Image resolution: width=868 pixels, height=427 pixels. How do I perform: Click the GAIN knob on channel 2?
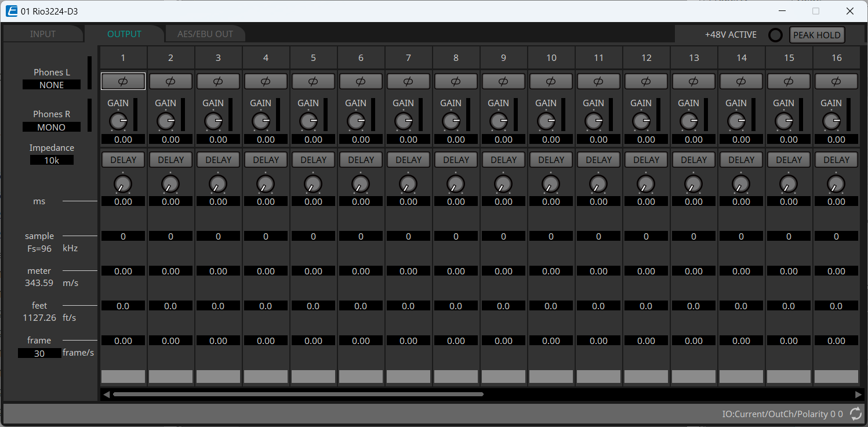point(165,121)
